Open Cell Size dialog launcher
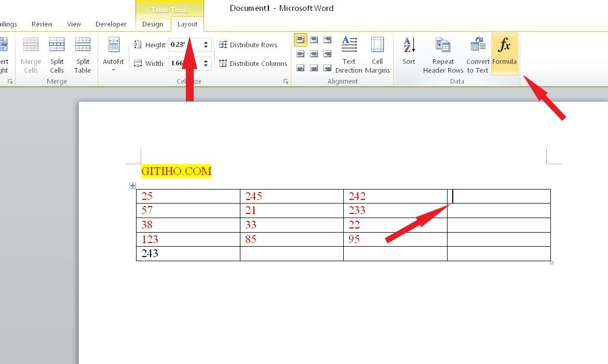Screen dimensions: 608x364 point(286,82)
